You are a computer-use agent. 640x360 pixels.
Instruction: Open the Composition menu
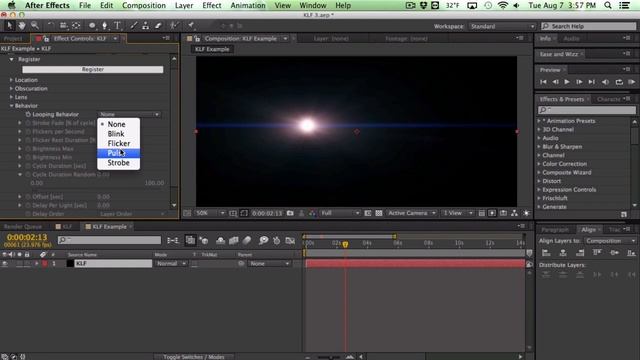pyautogui.click(x=144, y=5)
